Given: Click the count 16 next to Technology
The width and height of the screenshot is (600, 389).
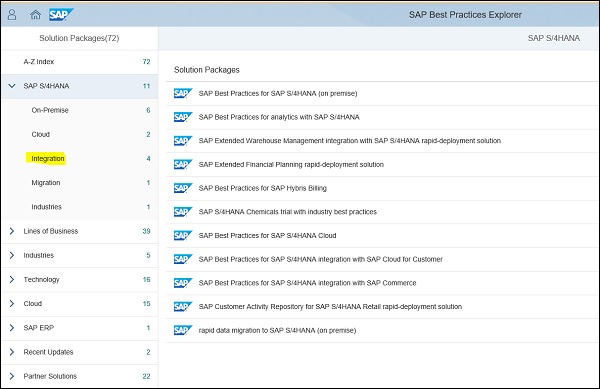Looking at the screenshot, I should 146,280.
